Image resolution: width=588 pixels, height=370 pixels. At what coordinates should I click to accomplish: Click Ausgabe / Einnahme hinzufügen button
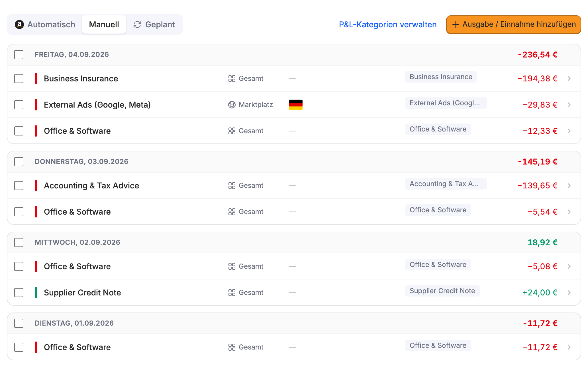pos(513,24)
